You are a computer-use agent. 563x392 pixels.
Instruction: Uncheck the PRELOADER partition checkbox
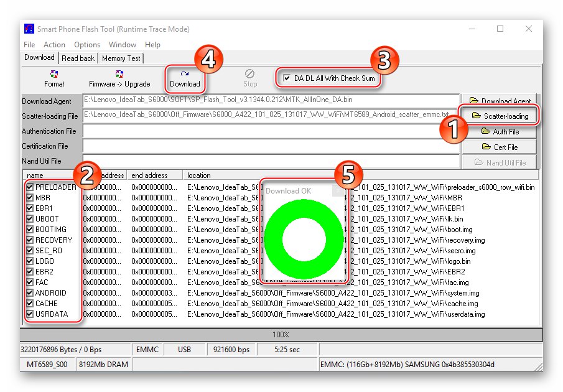click(30, 187)
